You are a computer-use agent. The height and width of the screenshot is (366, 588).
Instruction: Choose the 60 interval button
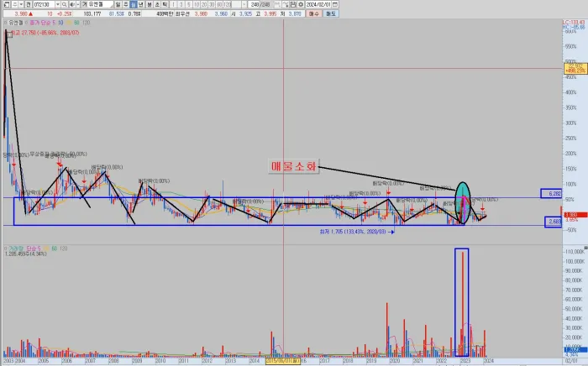coord(219,4)
